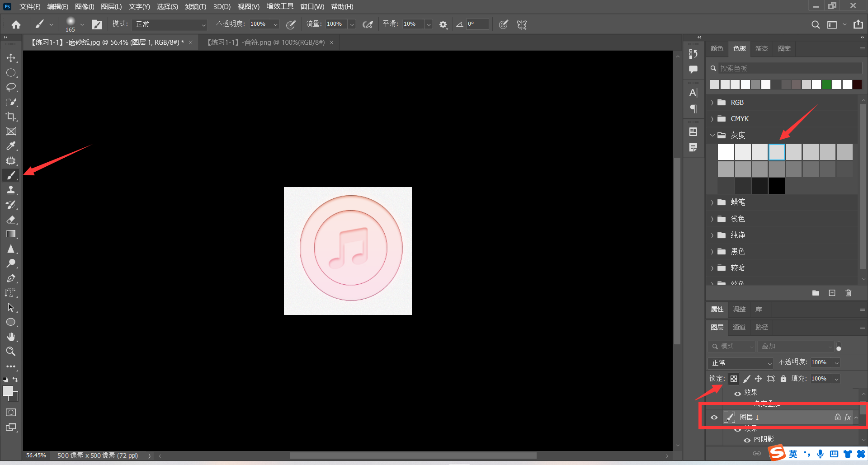Select the Ellipse shape tool
This screenshot has width=868, height=465.
pos(11,322)
